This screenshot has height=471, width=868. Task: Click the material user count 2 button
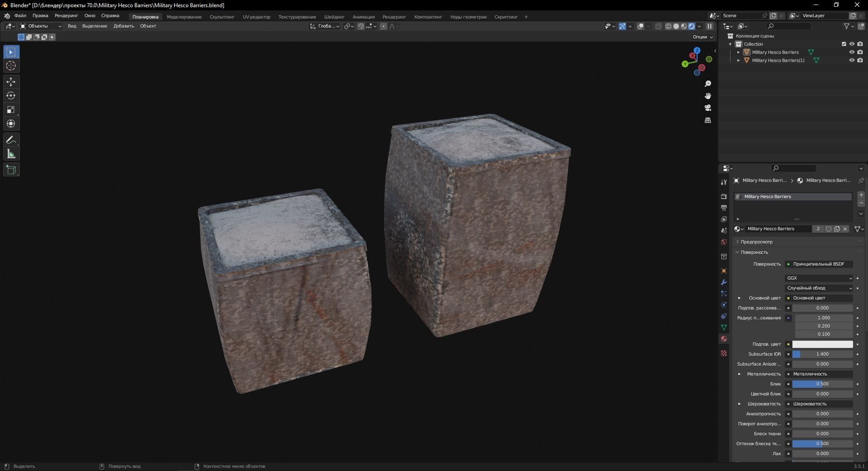[x=818, y=229]
